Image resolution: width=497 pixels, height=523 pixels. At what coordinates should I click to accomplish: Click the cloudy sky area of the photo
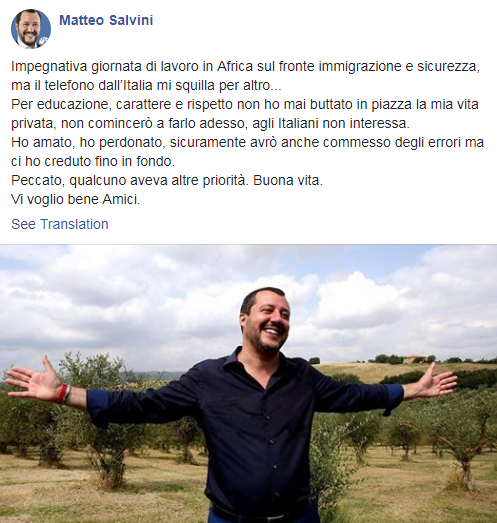click(x=133, y=294)
